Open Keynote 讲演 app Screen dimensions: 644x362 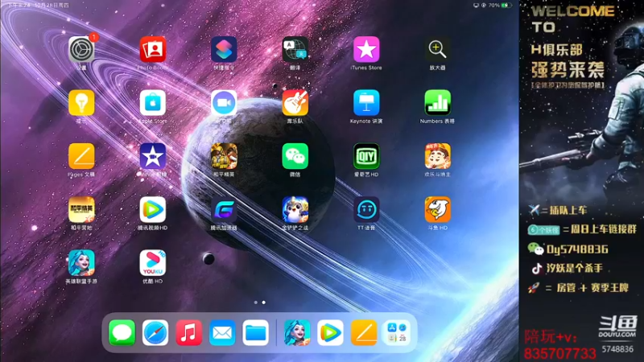[366, 103]
